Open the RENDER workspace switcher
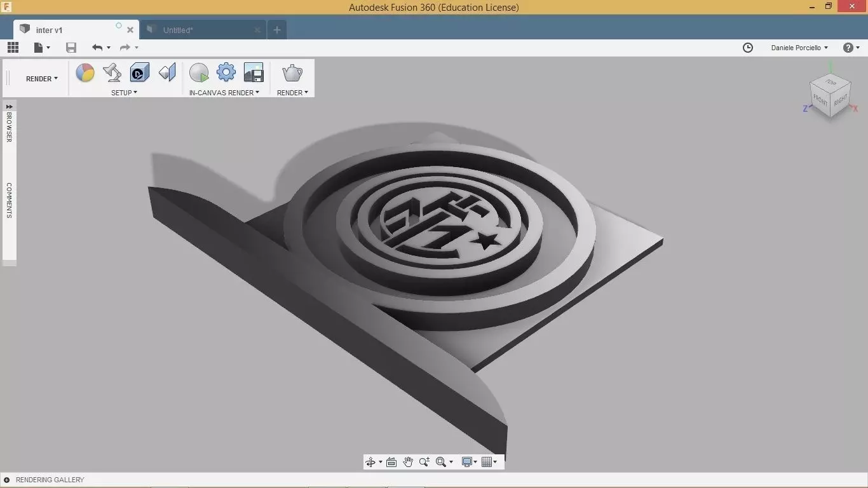This screenshot has width=868, height=488. (x=42, y=79)
